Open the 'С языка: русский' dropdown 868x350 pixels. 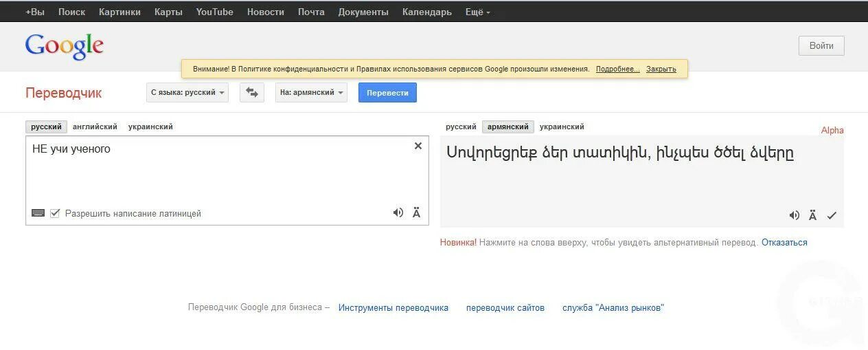187,92
